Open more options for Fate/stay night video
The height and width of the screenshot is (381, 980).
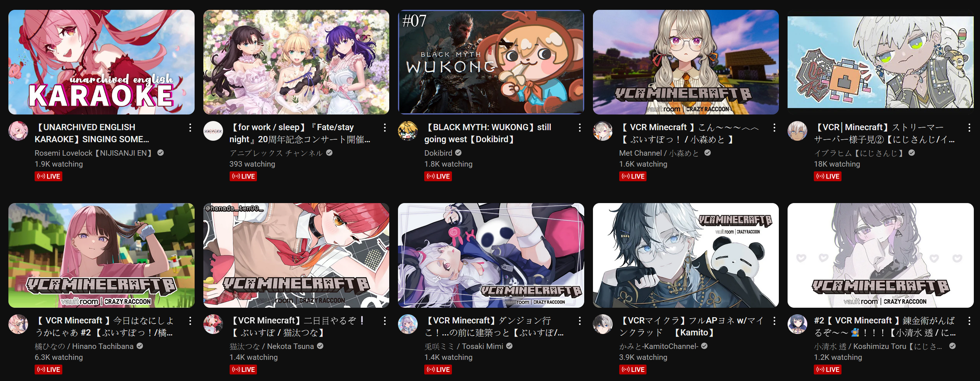(384, 128)
